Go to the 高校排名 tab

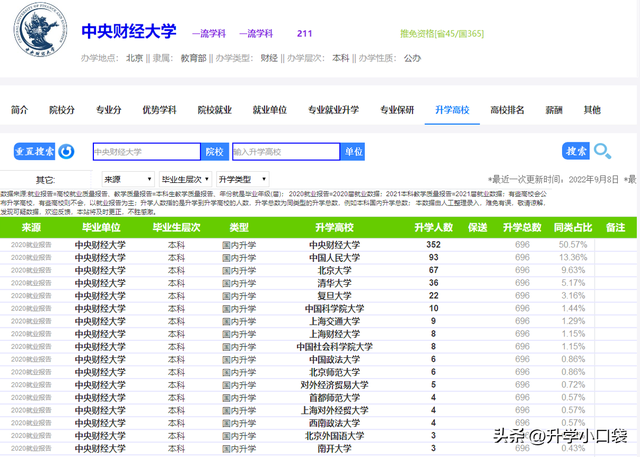pos(507,110)
